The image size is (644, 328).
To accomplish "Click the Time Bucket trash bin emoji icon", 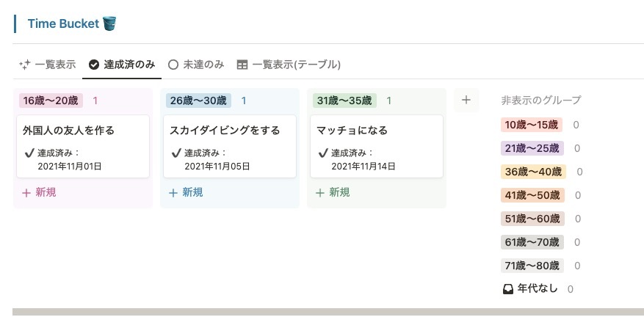I will tap(110, 23).
